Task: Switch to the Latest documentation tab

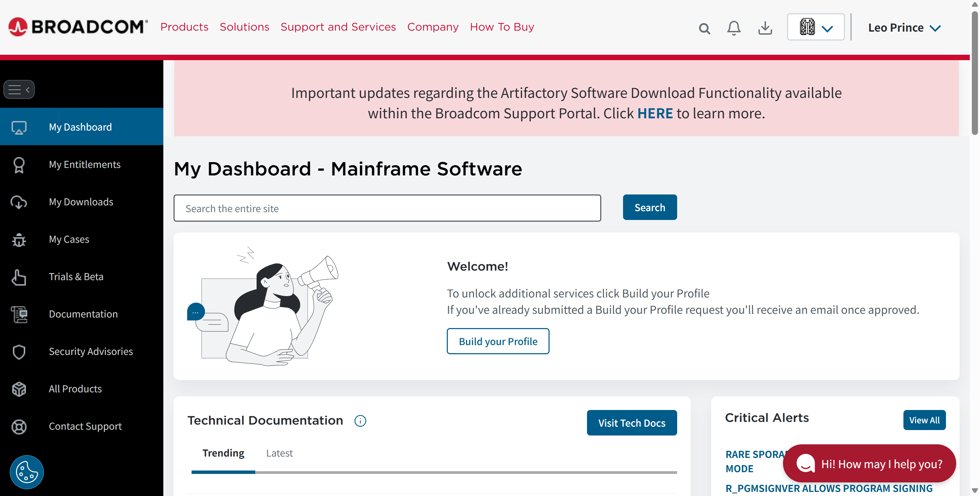Action: [x=279, y=453]
